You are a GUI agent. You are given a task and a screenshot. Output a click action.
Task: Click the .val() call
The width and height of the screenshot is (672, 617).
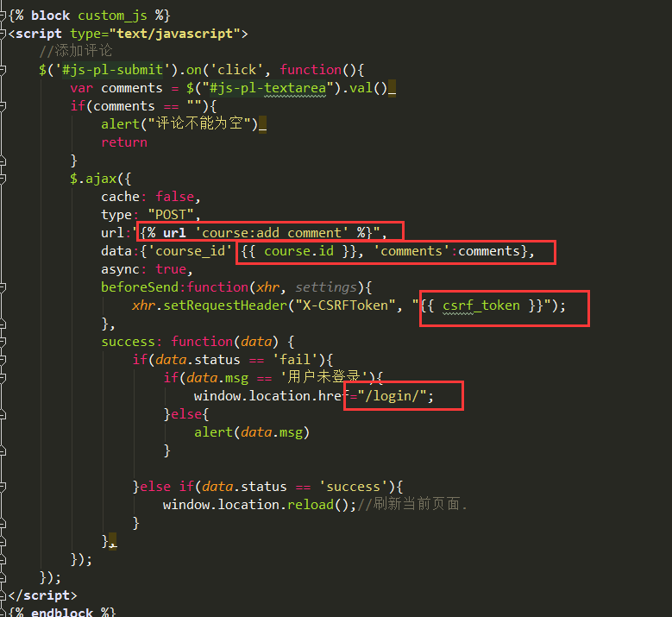click(364, 88)
